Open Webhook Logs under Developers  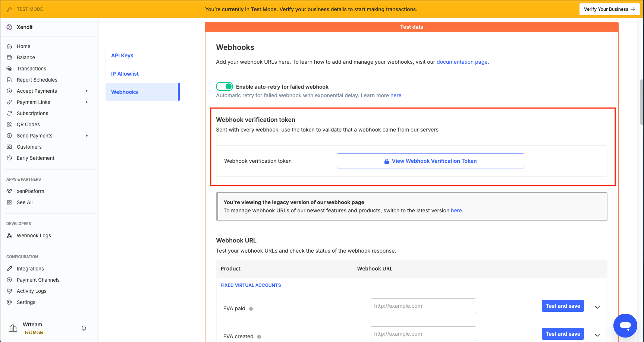tap(34, 235)
